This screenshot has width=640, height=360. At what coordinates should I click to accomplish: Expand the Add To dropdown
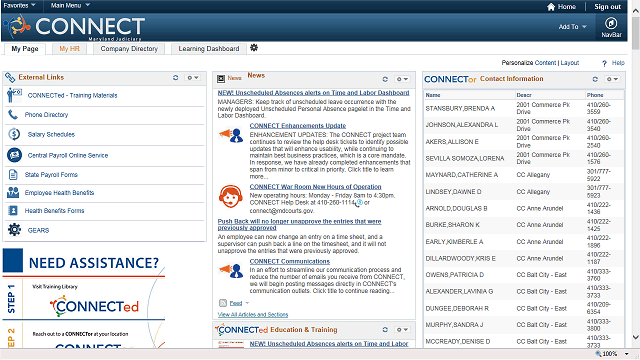pos(572,27)
